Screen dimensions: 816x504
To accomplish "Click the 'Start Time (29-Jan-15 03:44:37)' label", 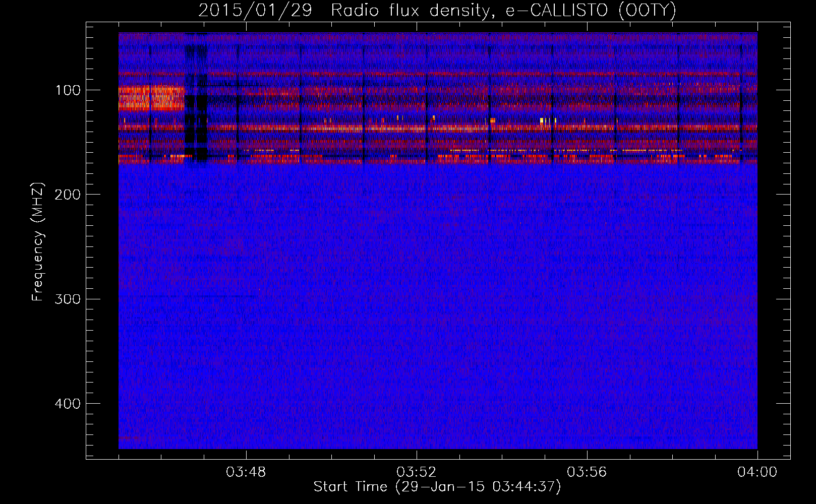I will [437, 487].
